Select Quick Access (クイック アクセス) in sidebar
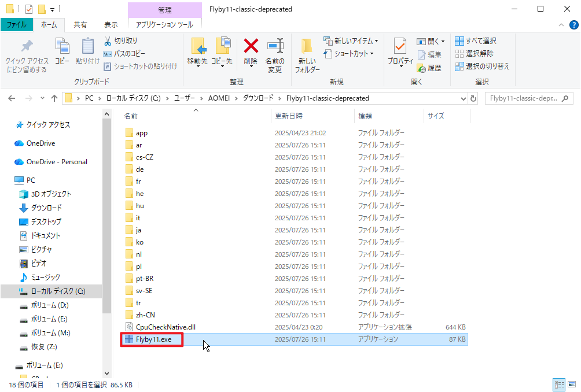This screenshot has height=392, width=581. tap(48, 125)
